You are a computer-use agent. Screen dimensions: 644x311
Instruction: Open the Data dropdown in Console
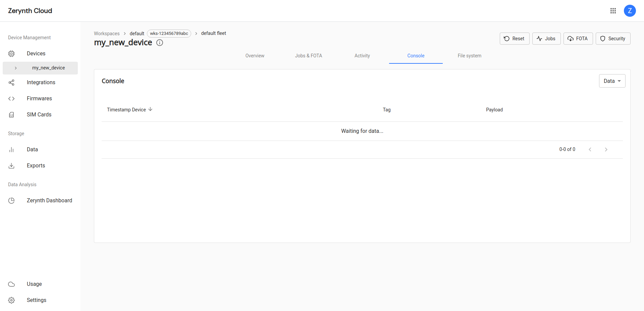click(x=612, y=81)
